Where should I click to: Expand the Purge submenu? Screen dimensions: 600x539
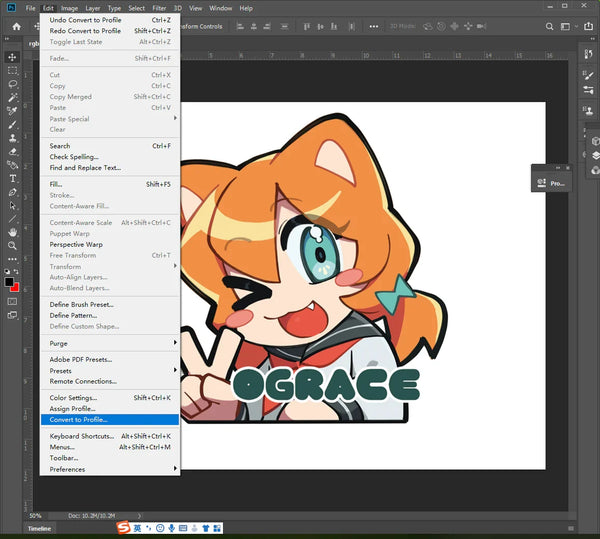coord(110,343)
